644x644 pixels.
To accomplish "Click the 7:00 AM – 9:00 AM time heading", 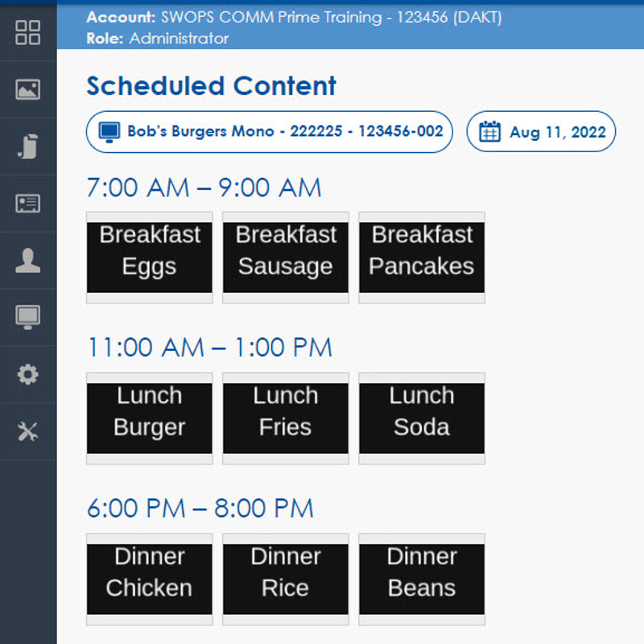I will click(x=204, y=188).
